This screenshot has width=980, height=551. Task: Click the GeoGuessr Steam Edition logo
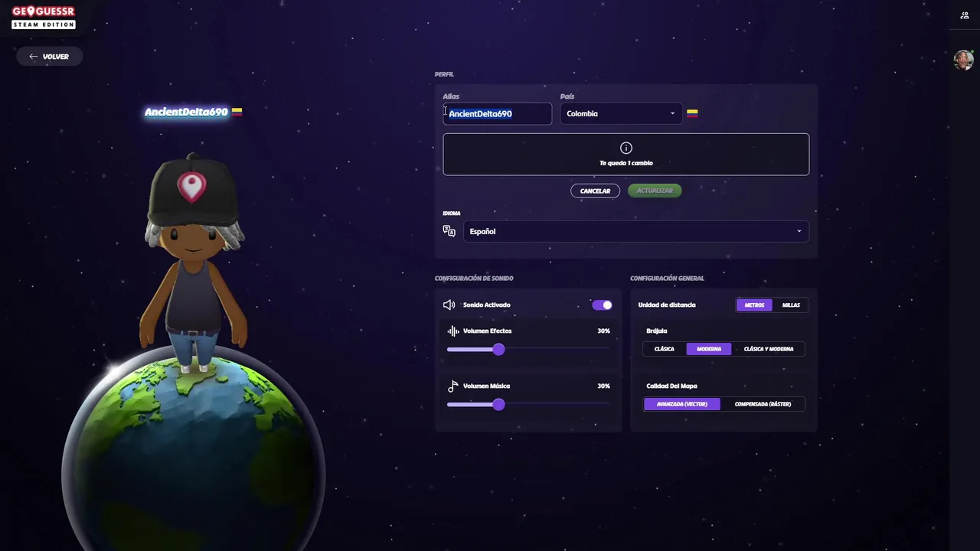point(44,18)
